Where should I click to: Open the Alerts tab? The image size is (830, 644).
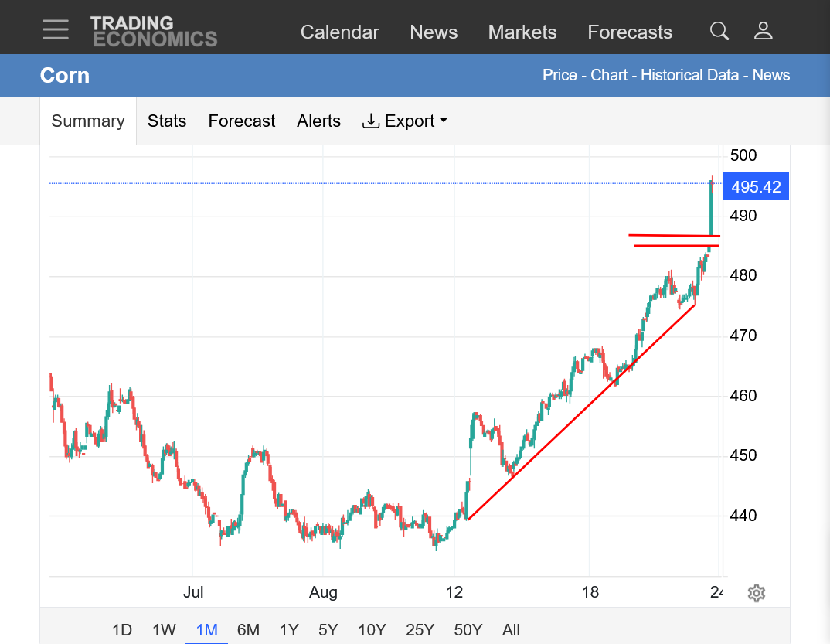click(318, 121)
